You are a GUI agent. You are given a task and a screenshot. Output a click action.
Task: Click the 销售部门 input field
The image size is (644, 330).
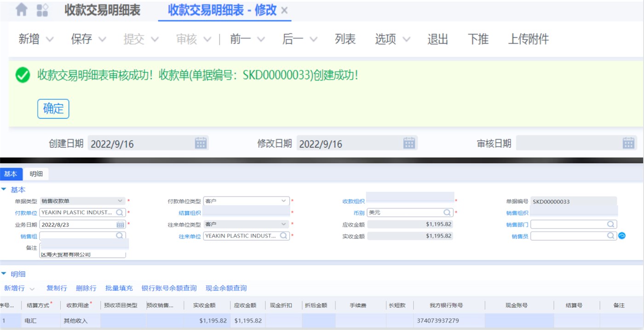click(x=569, y=224)
